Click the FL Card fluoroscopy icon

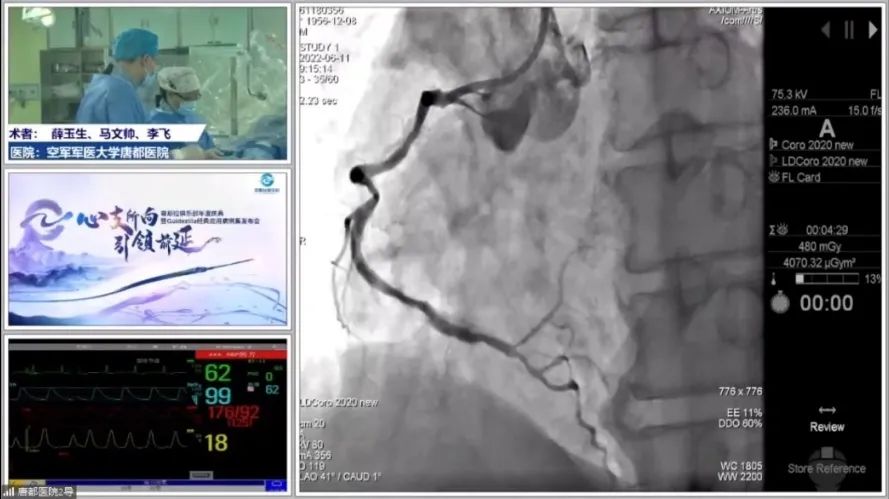[x=774, y=177]
